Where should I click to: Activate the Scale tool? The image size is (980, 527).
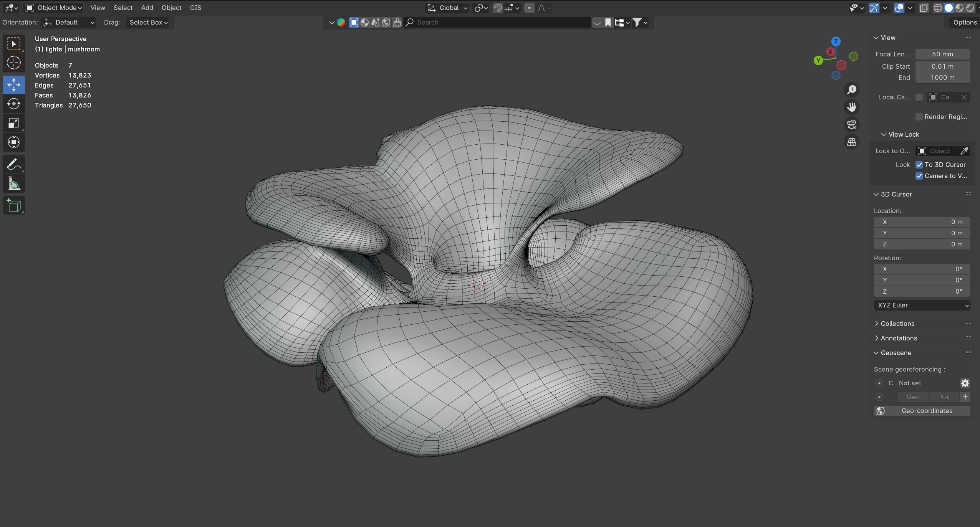coord(14,123)
